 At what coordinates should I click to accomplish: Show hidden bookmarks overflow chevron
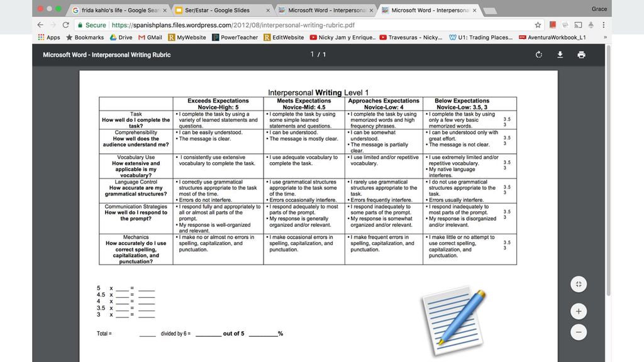(x=605, y=37)
